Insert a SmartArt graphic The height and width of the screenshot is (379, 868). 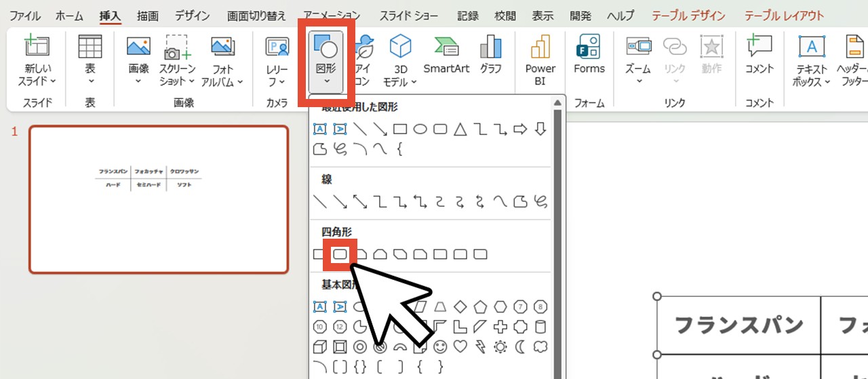pyautogui.click(x=446, y=54)
